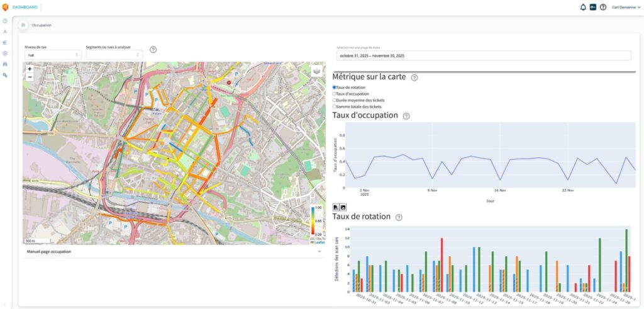Click the help icon beside Métrique sur la carte
Viewport: 644px width, 309px height.
pyautogui.click(x=414, y=77)
